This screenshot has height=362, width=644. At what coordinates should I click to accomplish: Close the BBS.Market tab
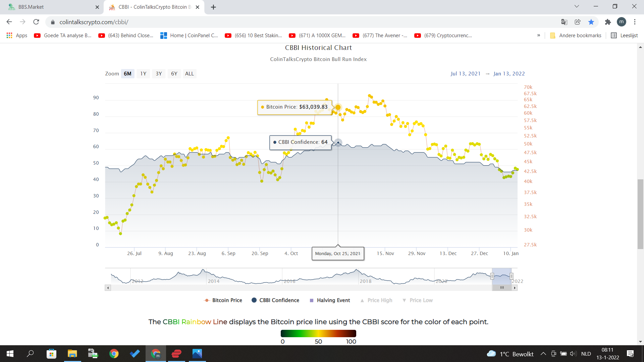coord(97,7)
